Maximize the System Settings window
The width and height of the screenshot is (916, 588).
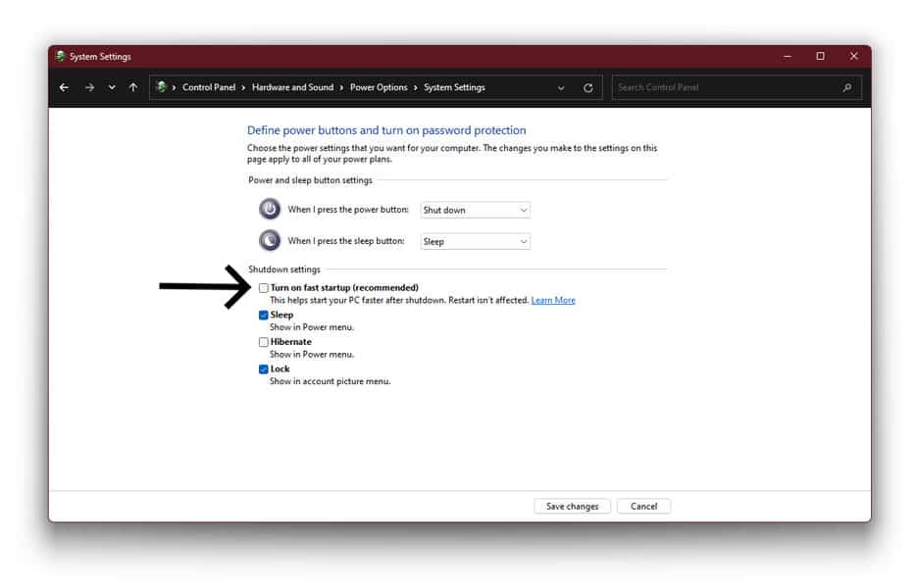pos(820,56)
